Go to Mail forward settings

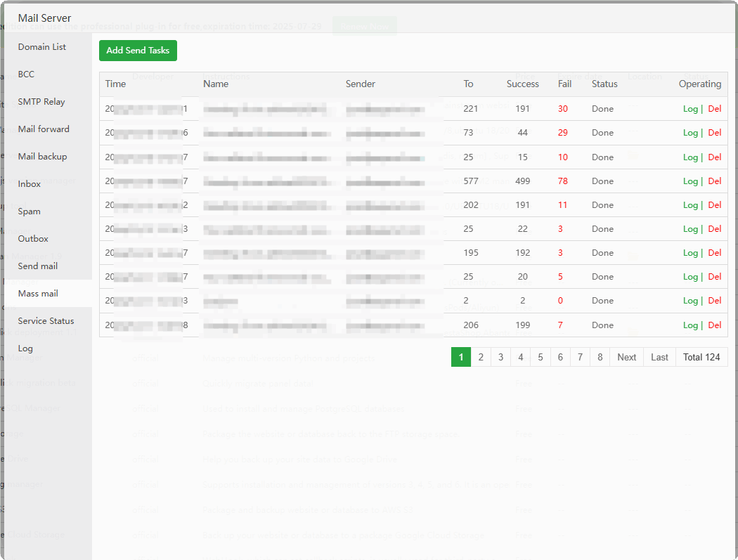44,129
